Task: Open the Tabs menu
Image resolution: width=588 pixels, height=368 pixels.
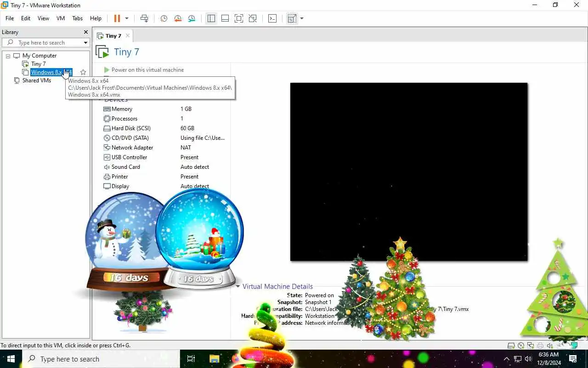Action: [x=78, y=18]
